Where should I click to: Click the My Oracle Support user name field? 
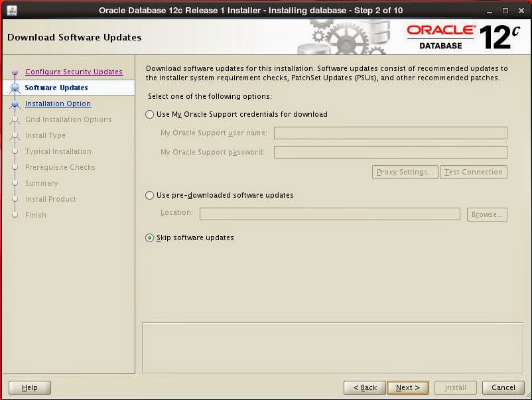click(x=391, y=133)
